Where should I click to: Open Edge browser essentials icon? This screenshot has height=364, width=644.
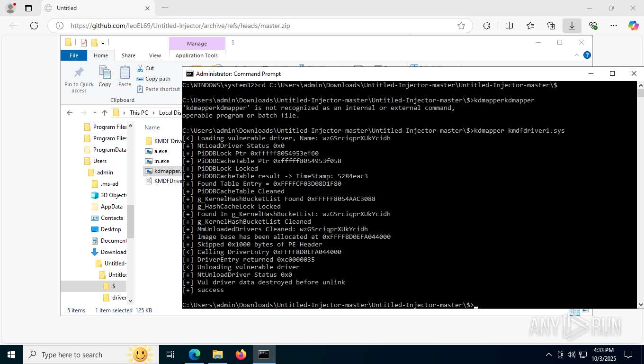(593, 26)
